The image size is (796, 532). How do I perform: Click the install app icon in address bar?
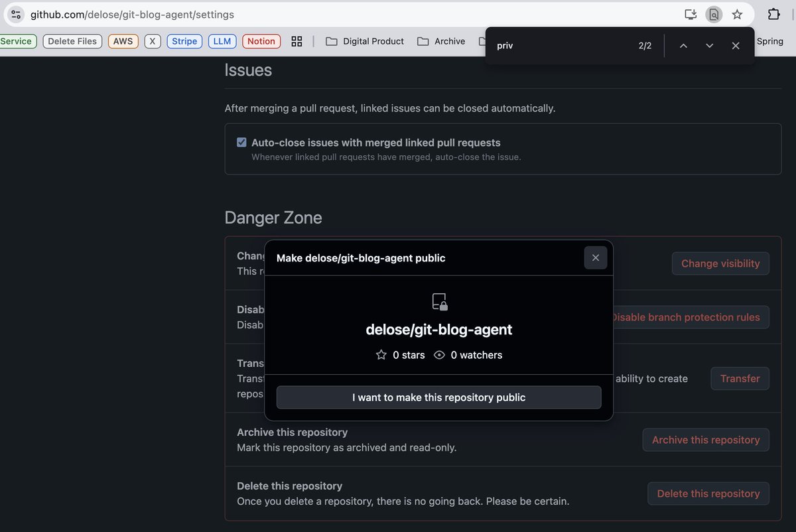pos(691,14)
